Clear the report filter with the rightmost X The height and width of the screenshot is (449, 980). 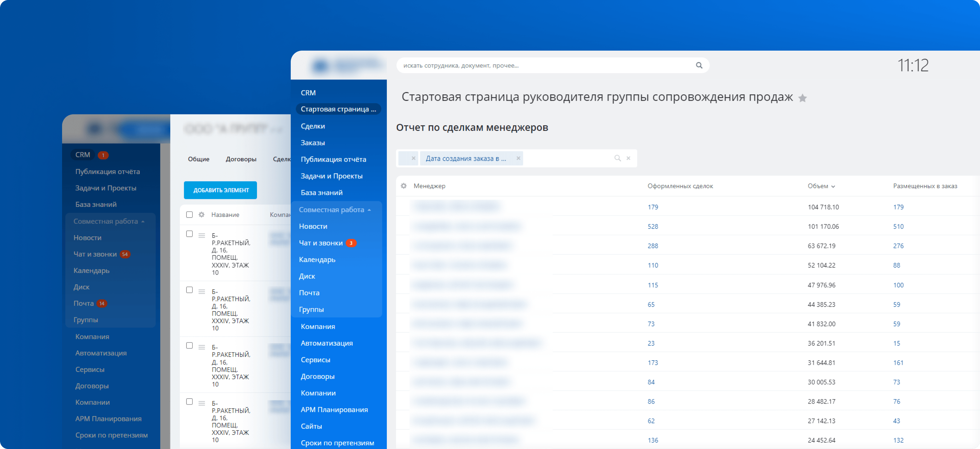coord(629,158)
